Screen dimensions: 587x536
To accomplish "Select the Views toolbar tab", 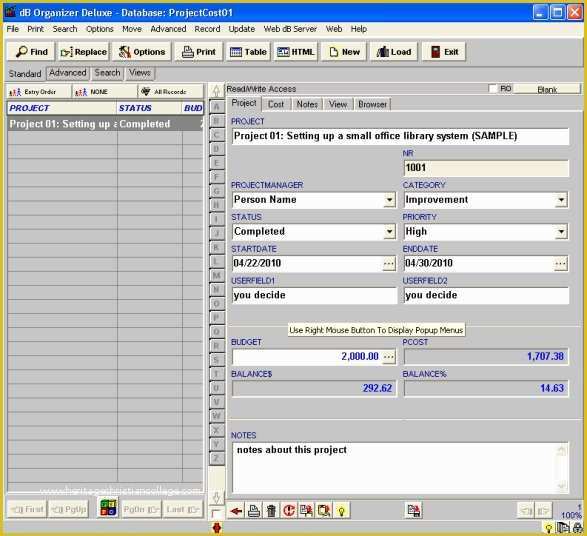I will click(x=140, y=73).
